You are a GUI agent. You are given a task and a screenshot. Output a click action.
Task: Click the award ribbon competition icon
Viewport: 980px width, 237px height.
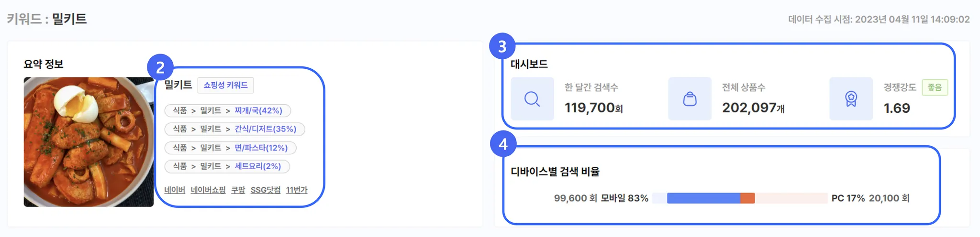coord(851,99)
